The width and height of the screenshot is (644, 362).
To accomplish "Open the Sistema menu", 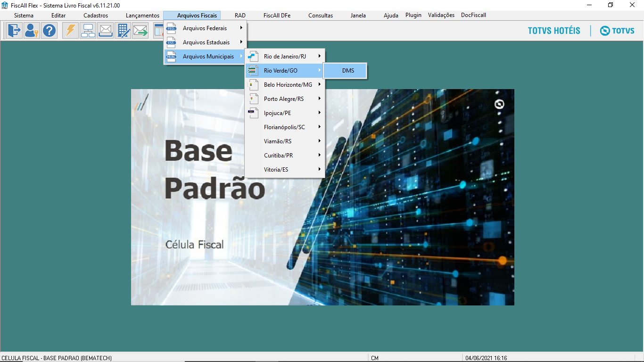I will (x=24, y=16).
